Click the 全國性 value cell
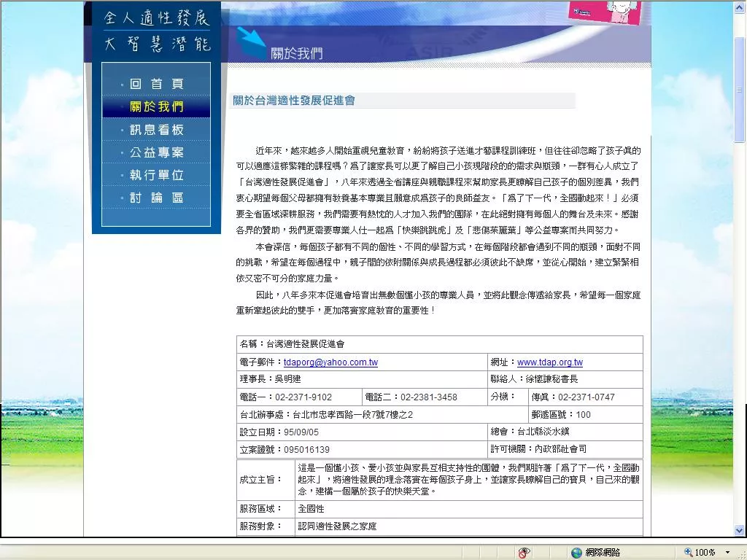747x560 pixels. pyautogui.click(x=469, y=509)
